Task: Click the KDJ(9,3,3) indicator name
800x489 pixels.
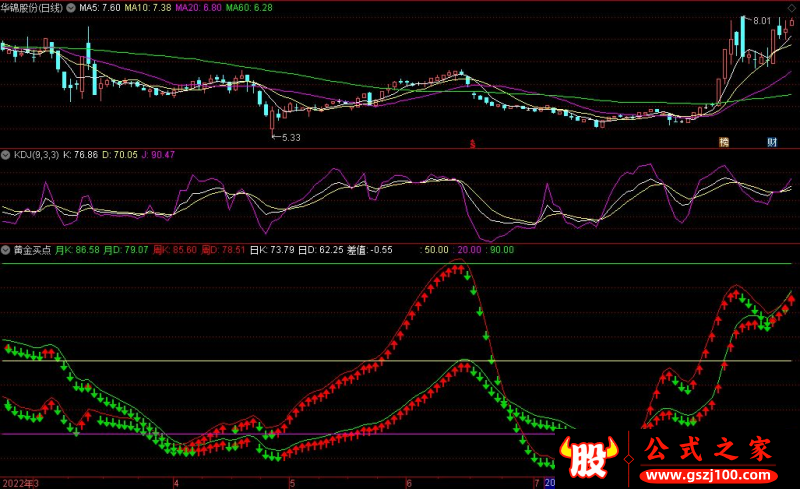Action: pyautogui.click(x=35, y=155)
